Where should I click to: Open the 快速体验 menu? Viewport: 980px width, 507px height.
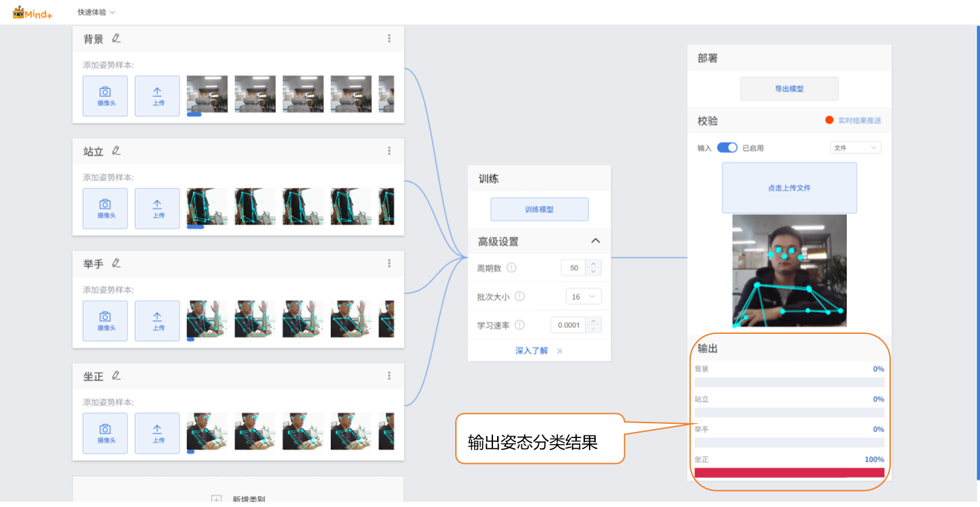[96, 12]
